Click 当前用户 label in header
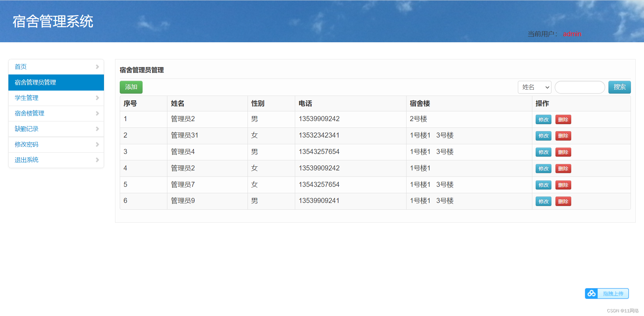The image size is (644, 316). [x=542, y=34]
